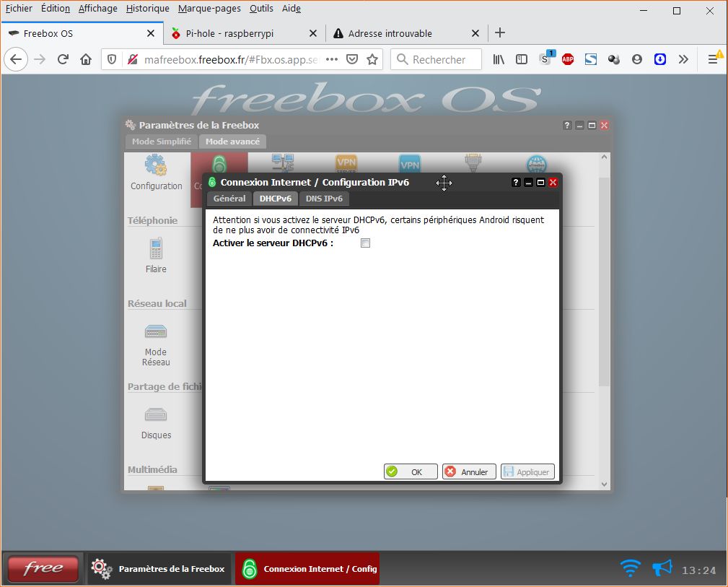Open a new browser tab
Viewport: 728px width, 587px height.
click(499, 32)
